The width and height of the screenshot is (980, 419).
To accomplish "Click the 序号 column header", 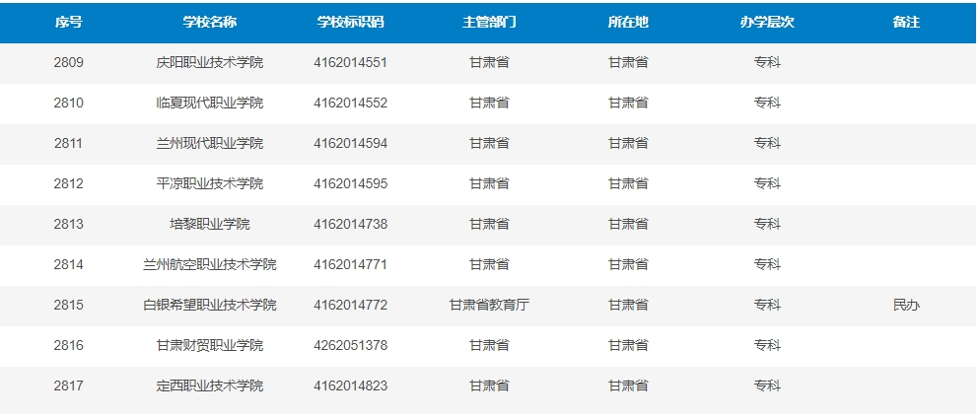I will click(68, 23).
